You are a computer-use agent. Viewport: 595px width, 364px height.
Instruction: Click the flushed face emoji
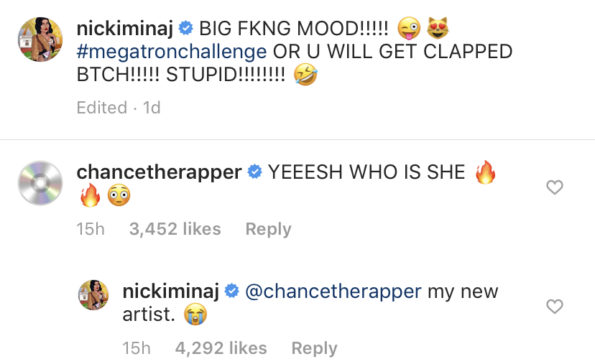click(119, 195)
